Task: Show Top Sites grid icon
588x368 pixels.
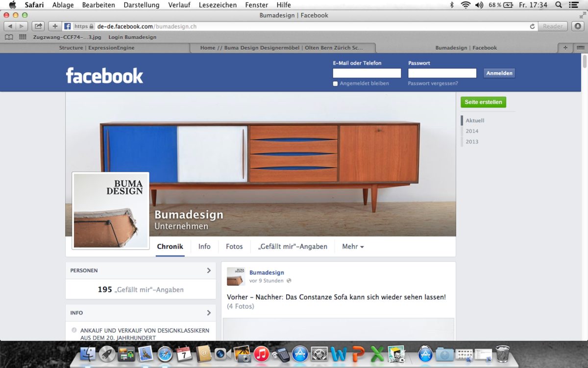Action: pos(23,37)
